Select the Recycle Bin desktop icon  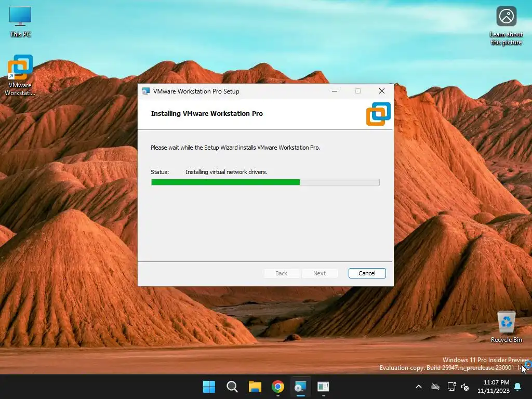506,327
